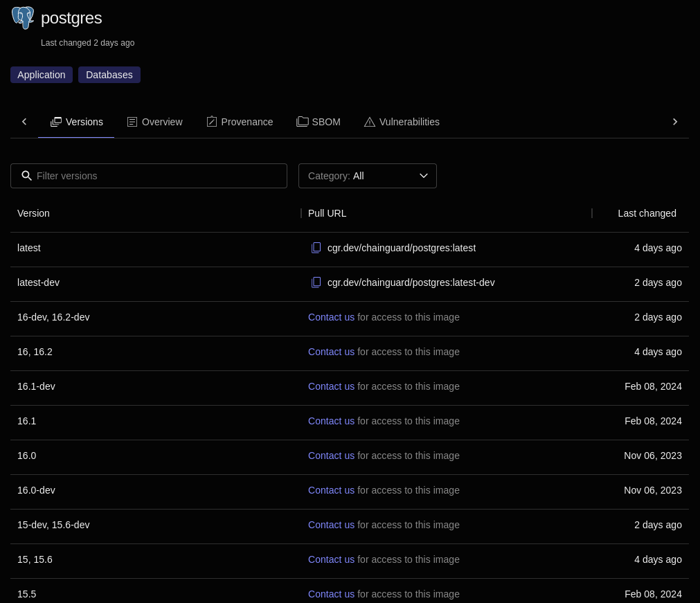The height and width of the screenshot is (603, 700).
Task: Click the Filter versions input field
Action: tap(149, 175)
